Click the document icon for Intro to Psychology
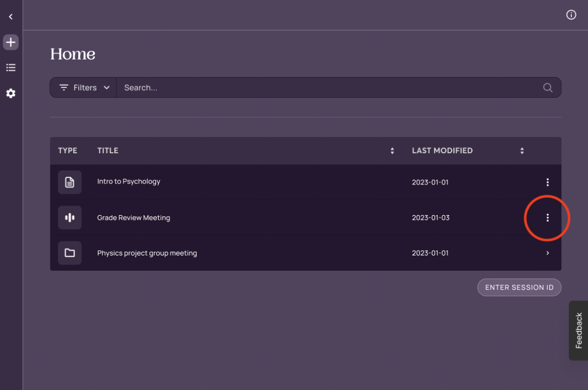The height and width of the screenshot is (390, 588). (70, 182)
